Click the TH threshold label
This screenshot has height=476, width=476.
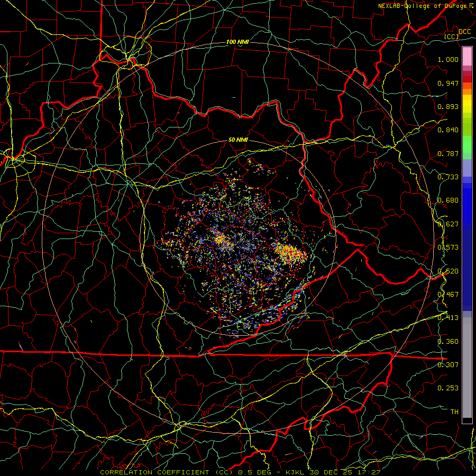[x=454, y=412]
